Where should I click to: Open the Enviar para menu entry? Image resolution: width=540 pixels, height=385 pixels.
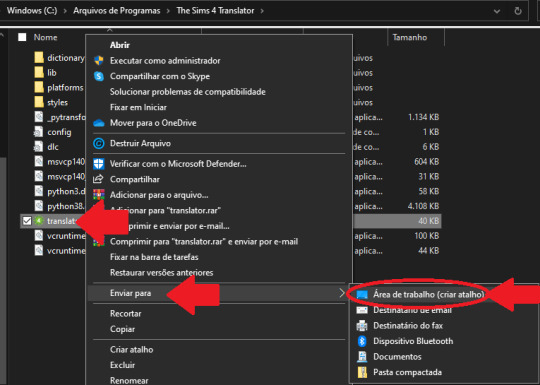coord(219,293)
